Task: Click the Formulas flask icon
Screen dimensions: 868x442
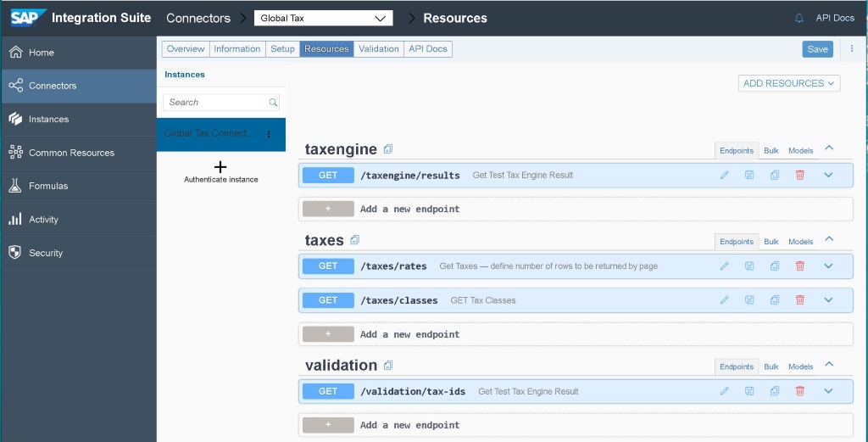Action: 15,186
